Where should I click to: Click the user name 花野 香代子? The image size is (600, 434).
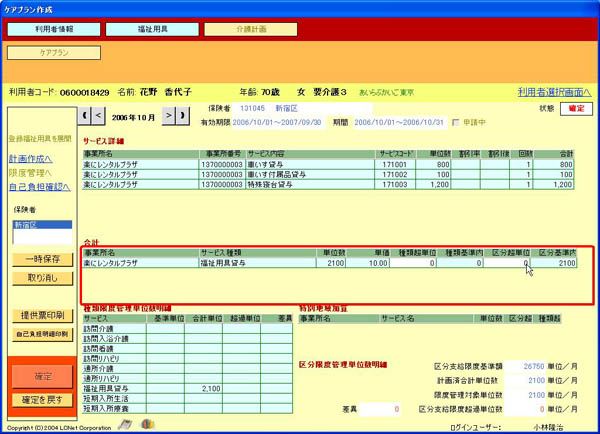165,92
